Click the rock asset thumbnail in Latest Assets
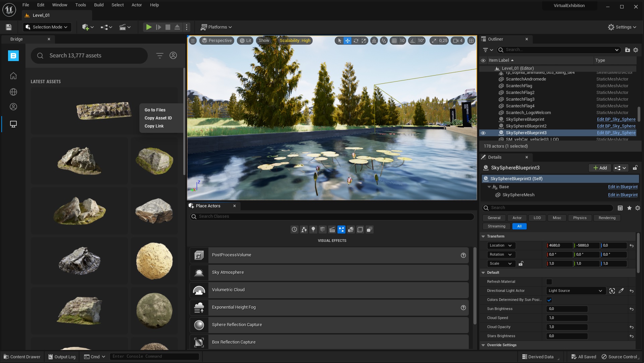The height and width of the screenshot is (363, 644). pyautogui.click(x=104, y=111)
